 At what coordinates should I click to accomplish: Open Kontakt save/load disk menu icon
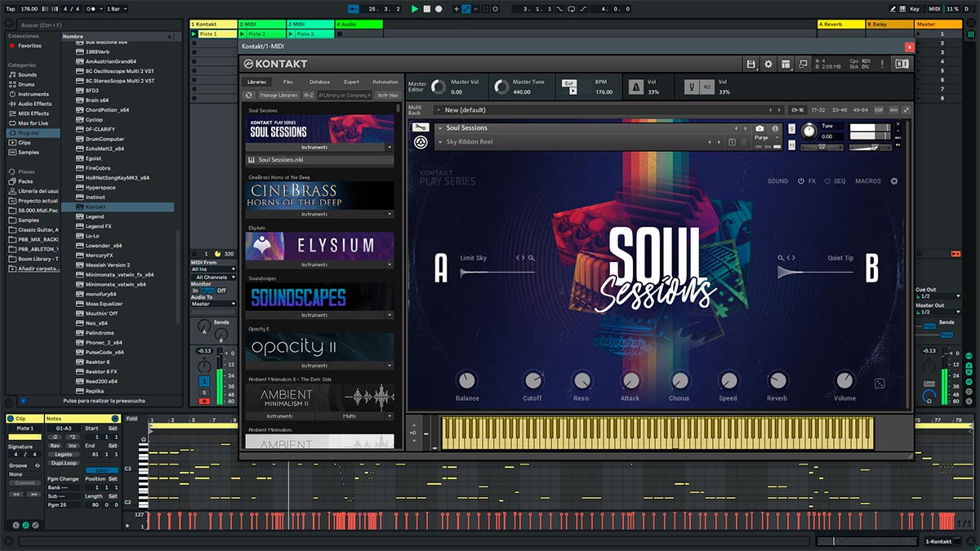click(x=751, y=64)
